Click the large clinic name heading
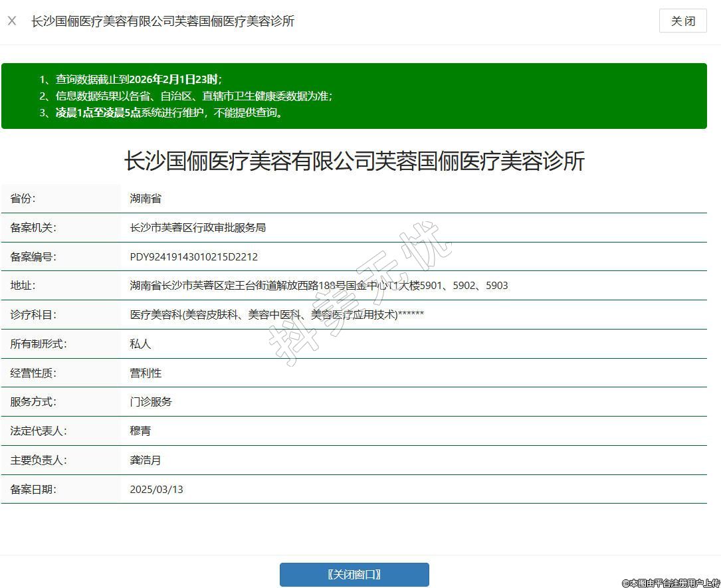This screenshot has height=588, width=721. click(x=354, y=161)
